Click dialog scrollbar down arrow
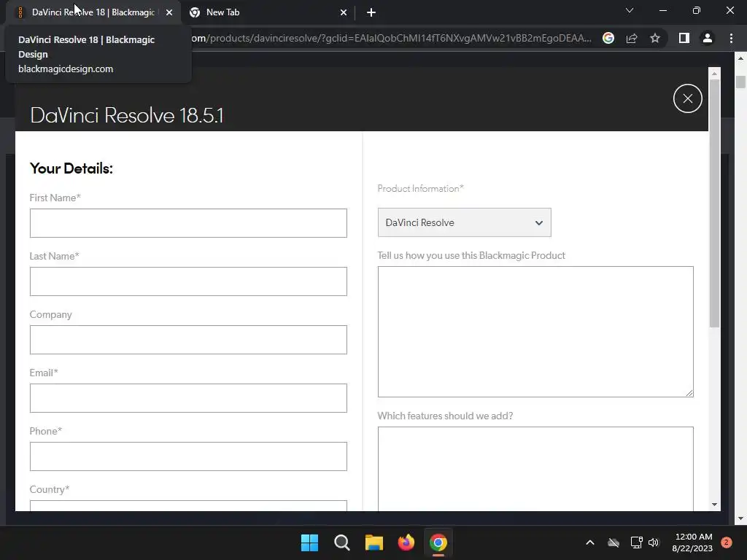The width and height of the screenshot is (747, 560). coord(714,505)
